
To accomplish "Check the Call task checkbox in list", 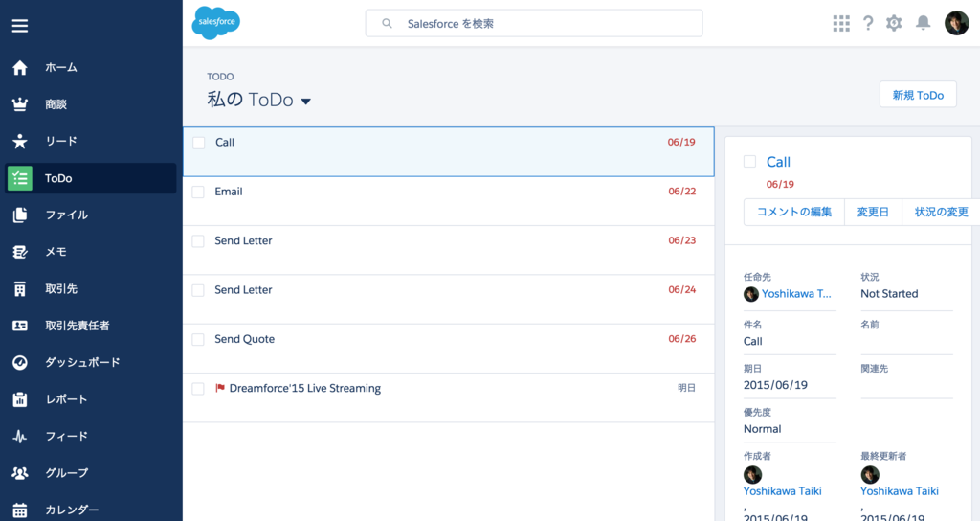I will pos(199,143).
